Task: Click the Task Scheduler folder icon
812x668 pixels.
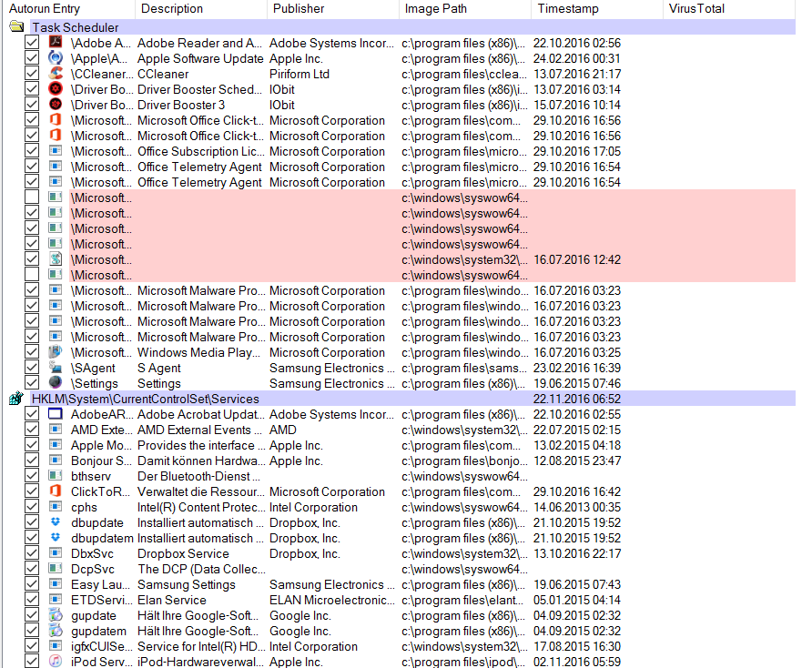Action: (16, 27)
